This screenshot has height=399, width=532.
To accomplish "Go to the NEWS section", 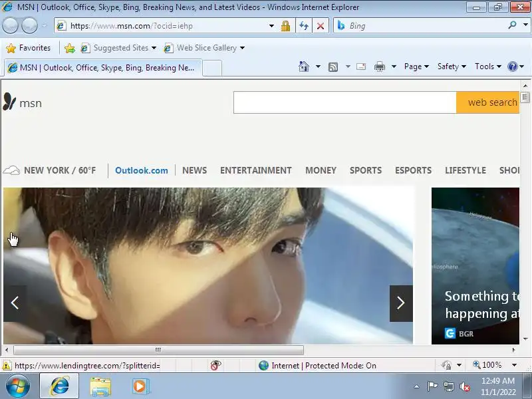I will 194,170.
